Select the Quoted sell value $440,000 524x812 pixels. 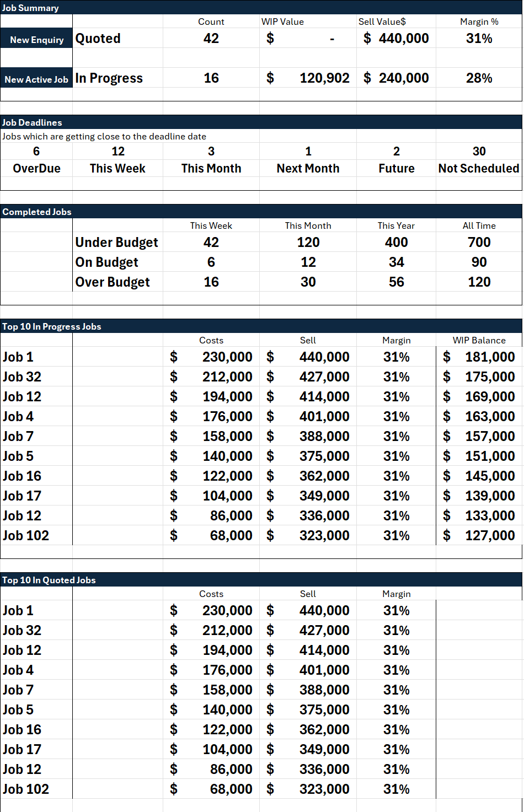396,39
